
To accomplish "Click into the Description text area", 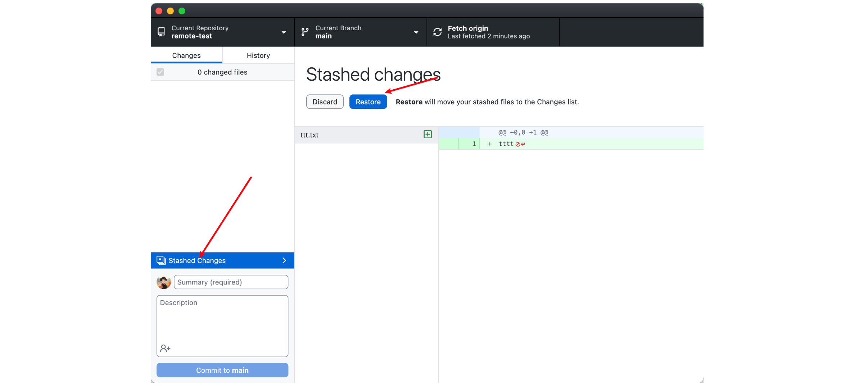I will click(x=222, y=322).
